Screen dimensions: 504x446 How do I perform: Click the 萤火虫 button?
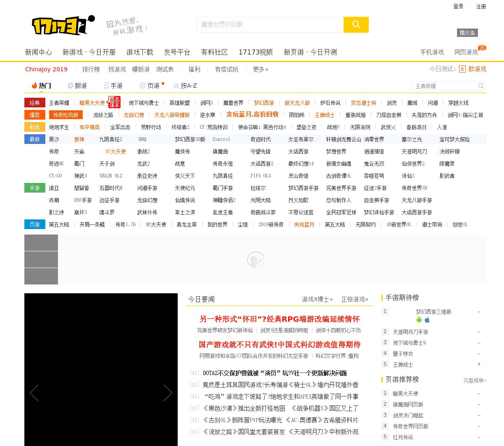click(x=467, y=33)
